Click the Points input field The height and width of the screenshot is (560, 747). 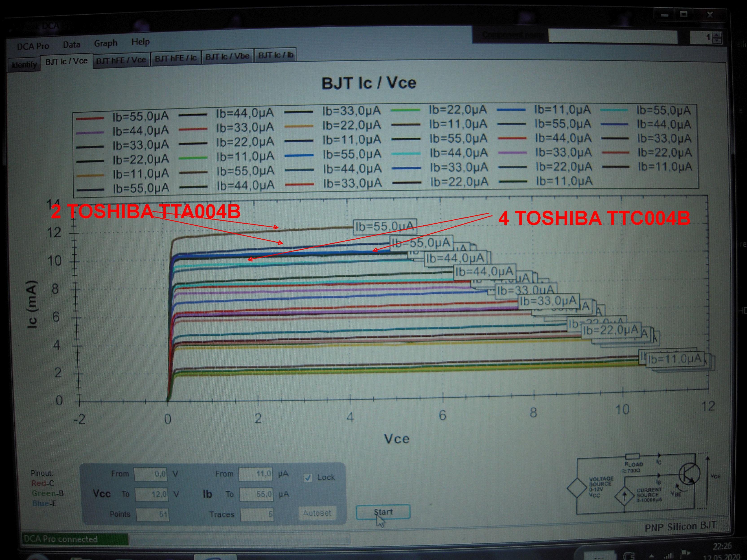pyautogui.click(x=153, y=515)
